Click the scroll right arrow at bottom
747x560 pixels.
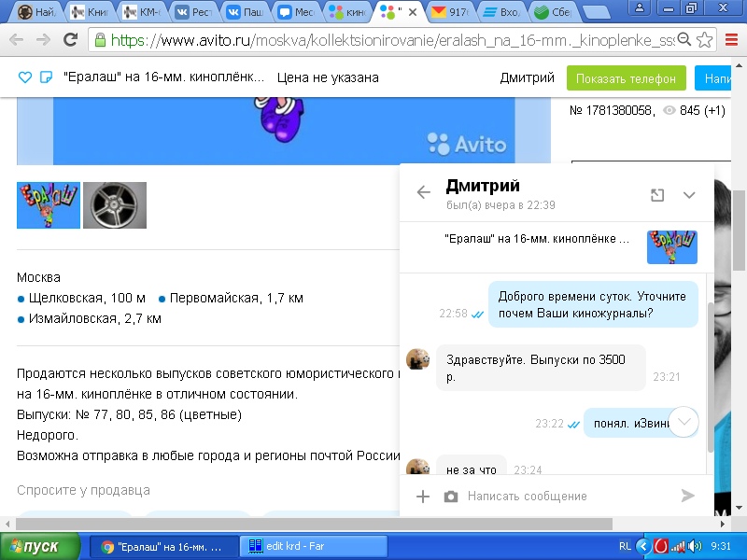pyautogui.click(x=723, y=524)
